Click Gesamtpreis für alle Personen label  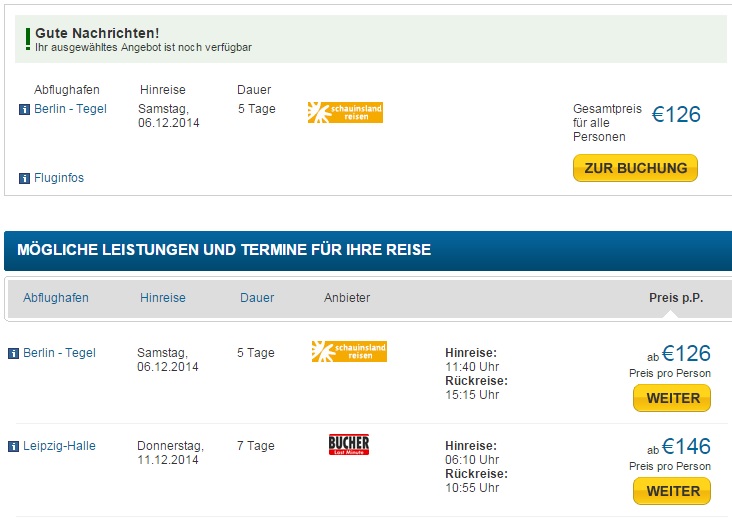click(x=607, y=123)
